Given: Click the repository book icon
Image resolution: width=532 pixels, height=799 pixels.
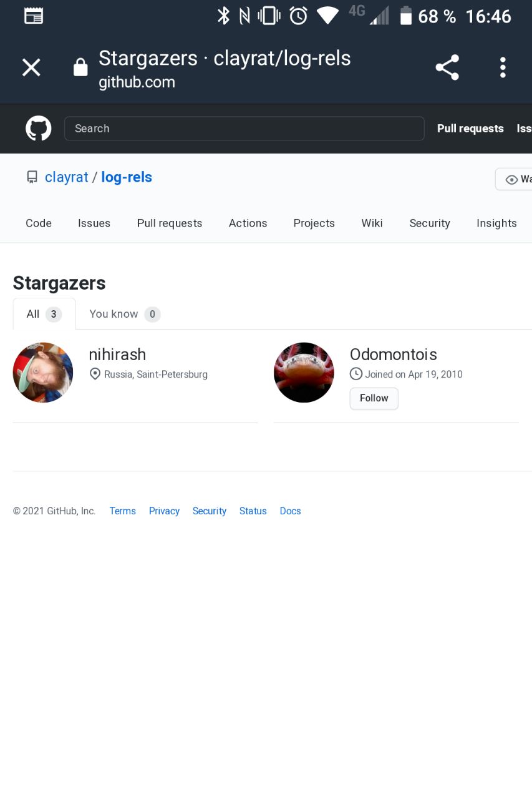Looking at the screenshot, I should (x=32, y=177).
